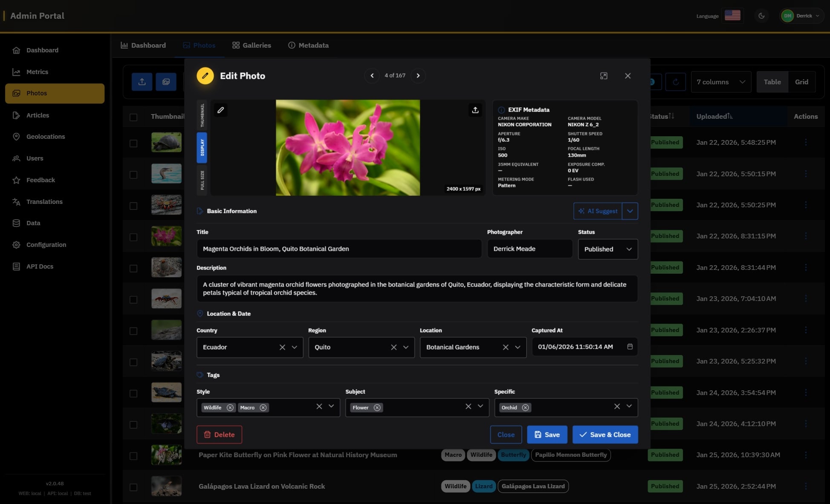Select the Full Size image tab
830x504 pixels.
click(202, 180)
